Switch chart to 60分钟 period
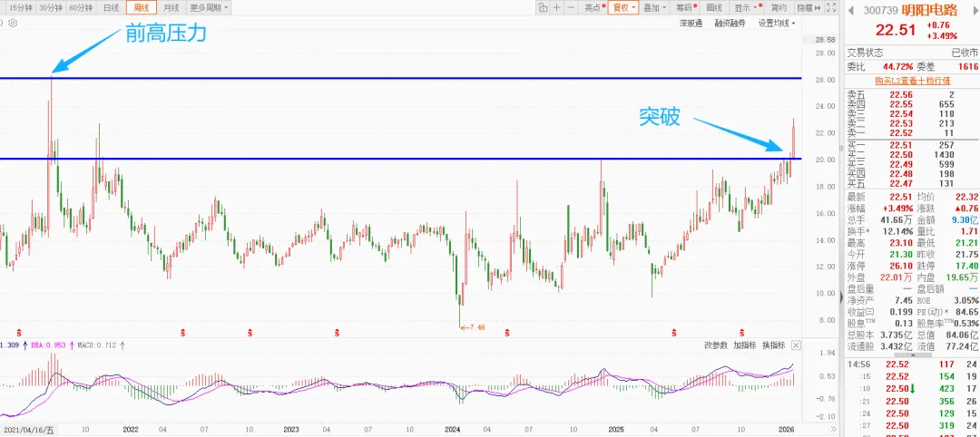The image size is (980, 437). 82,8
